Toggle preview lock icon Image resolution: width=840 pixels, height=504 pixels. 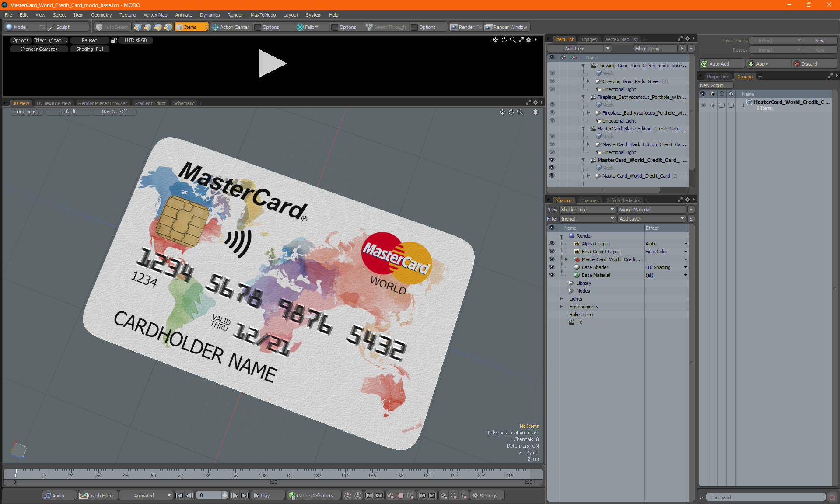(x=114, y=40)
